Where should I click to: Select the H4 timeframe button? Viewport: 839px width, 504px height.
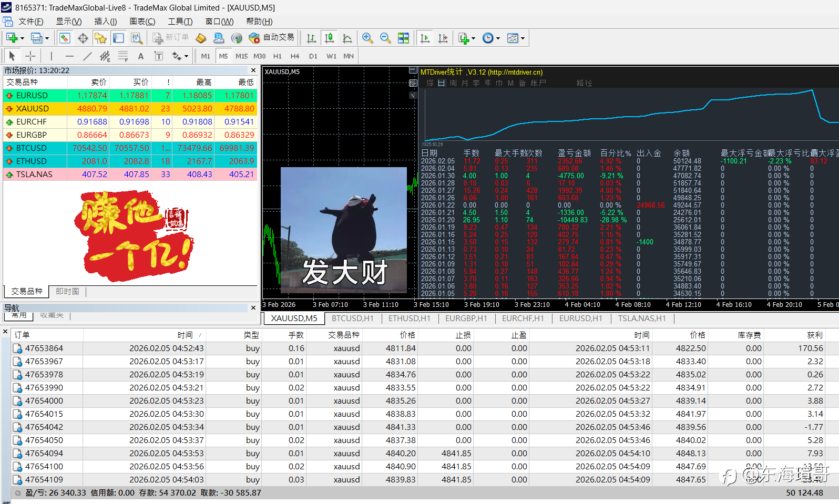pyautogui.click(x=294, y=56)
